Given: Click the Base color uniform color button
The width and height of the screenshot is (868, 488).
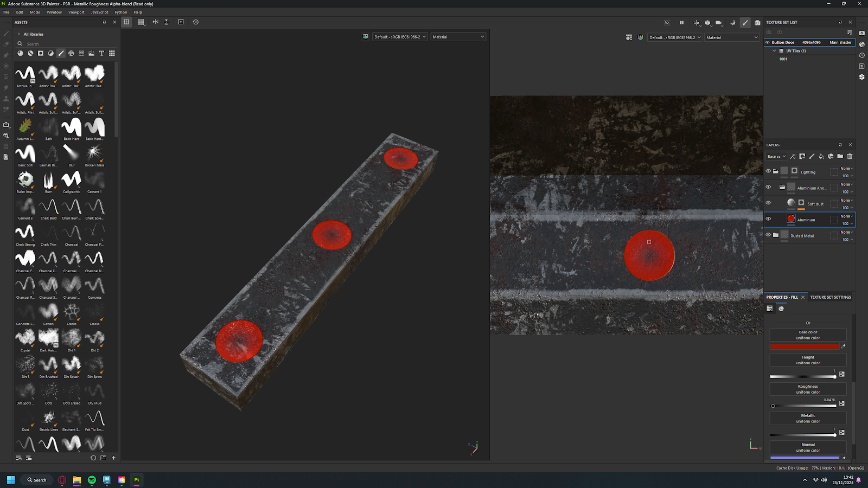Looking at the screenshot, I should tap(808, 335).
